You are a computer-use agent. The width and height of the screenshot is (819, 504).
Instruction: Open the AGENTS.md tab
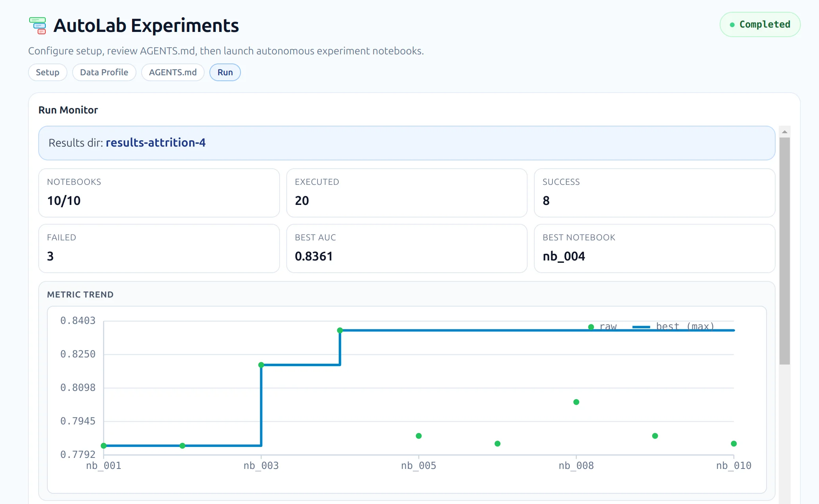pos(173,73)
